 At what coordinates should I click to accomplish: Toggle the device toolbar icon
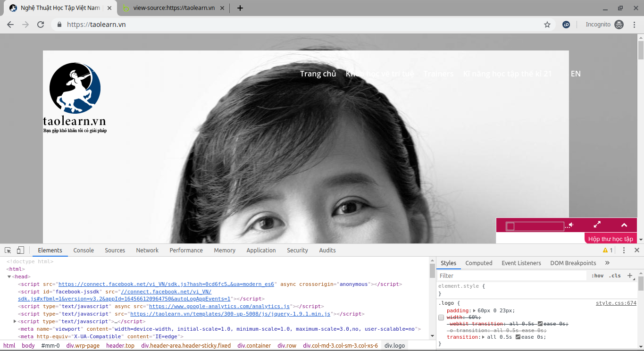click(x=20, y=250)
